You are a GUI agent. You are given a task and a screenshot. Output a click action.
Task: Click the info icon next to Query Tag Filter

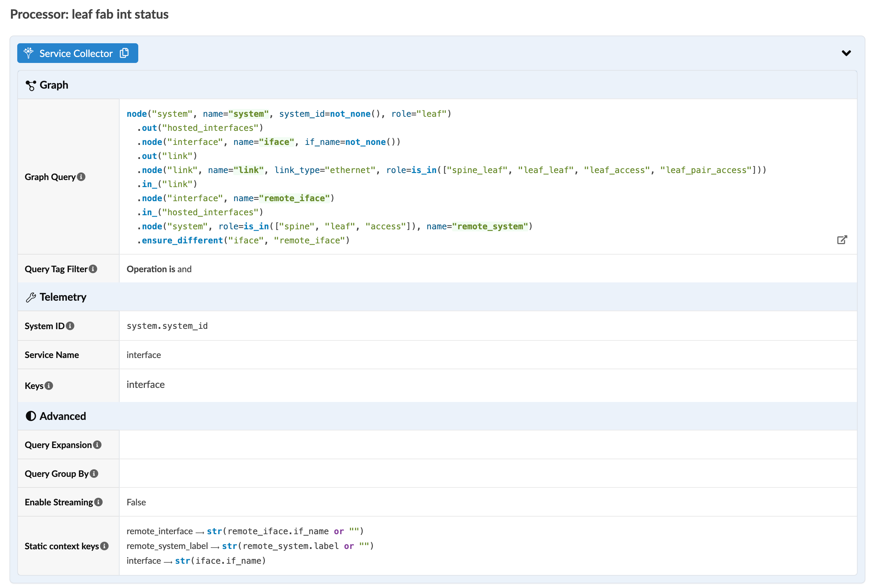click(x=93, y=269)
